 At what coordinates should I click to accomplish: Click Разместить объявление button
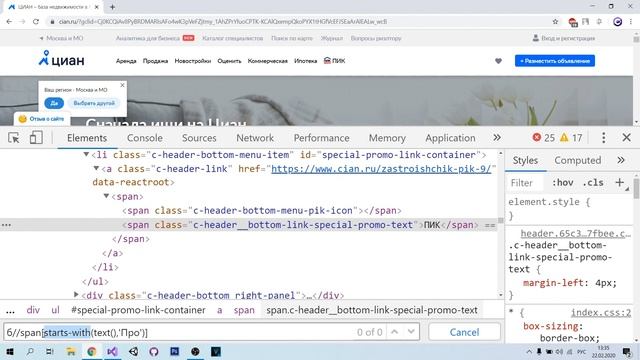tap(555, 61)
